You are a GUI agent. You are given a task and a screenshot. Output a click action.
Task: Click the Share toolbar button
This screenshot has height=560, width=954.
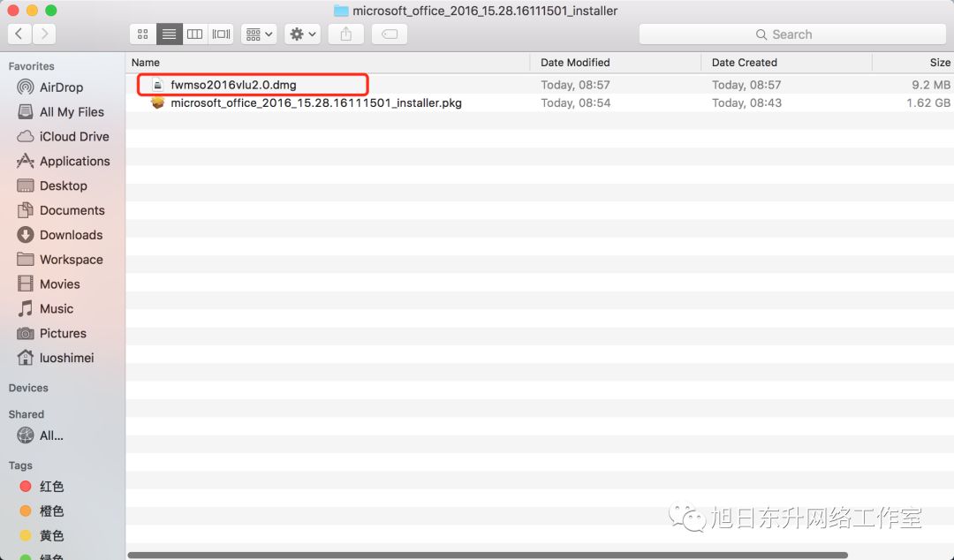click(346, 34)
